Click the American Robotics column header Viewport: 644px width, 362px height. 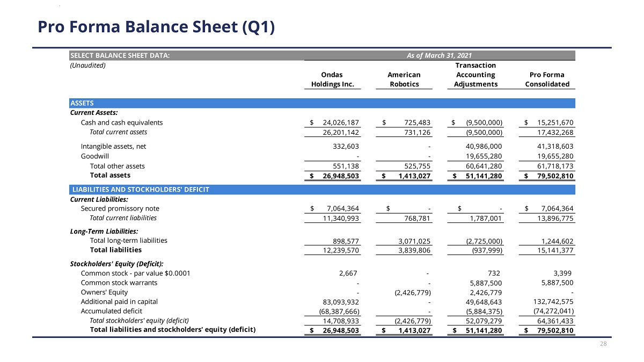pos(404,79)
